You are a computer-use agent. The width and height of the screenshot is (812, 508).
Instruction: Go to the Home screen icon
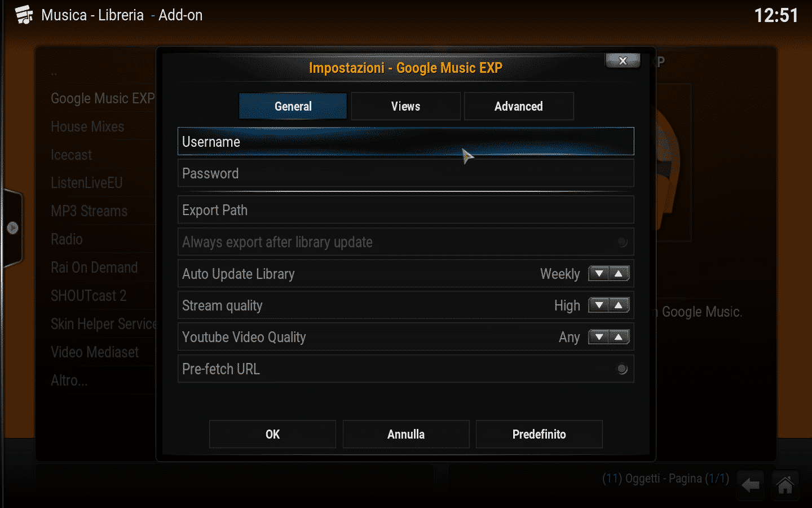pyautogui.click(x=785, y=484)
